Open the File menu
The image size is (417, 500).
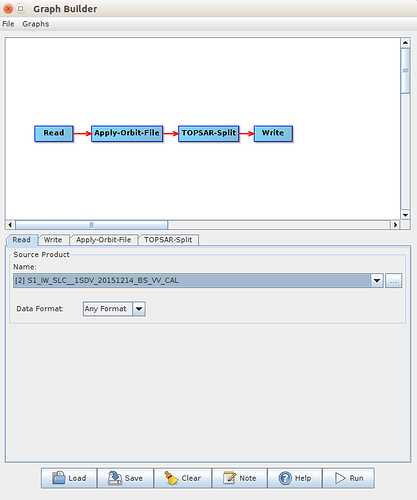tap(8, 24)
